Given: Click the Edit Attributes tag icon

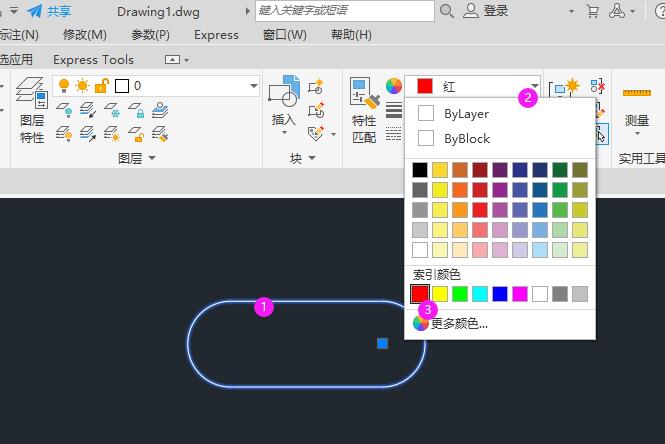Looking at the screenshot, I should coord(316,134).
